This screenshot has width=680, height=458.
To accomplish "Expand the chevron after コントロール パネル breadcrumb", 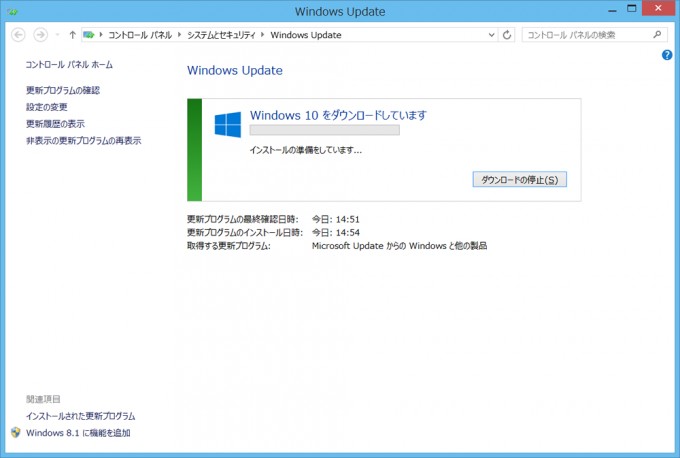I will tap(179, 35).
